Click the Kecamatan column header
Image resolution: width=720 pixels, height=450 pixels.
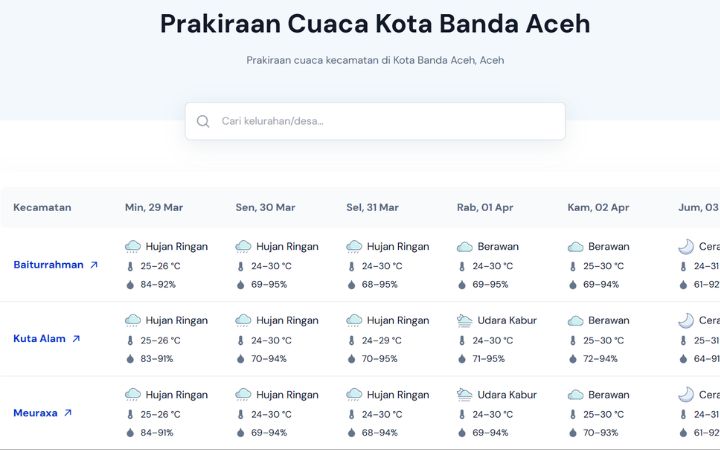[42, 208]
